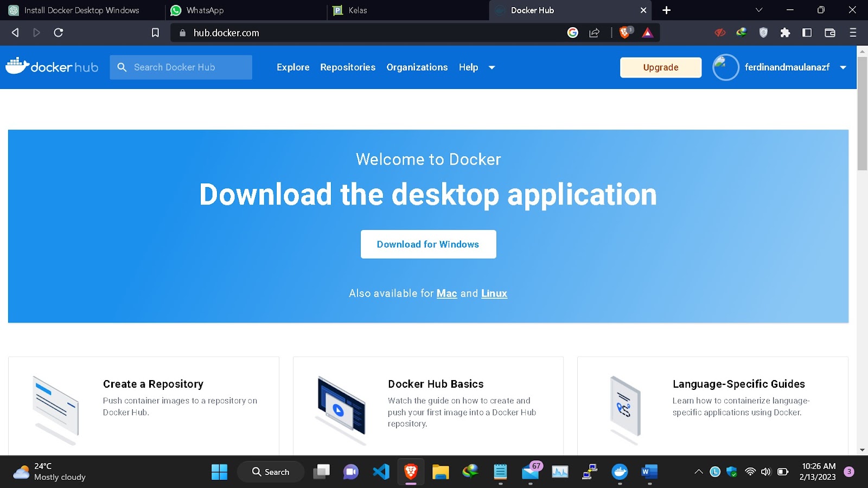Click the Upgrade button
Image resolution: width=868 pixels, height=488 pixels.
coord(661,67)
